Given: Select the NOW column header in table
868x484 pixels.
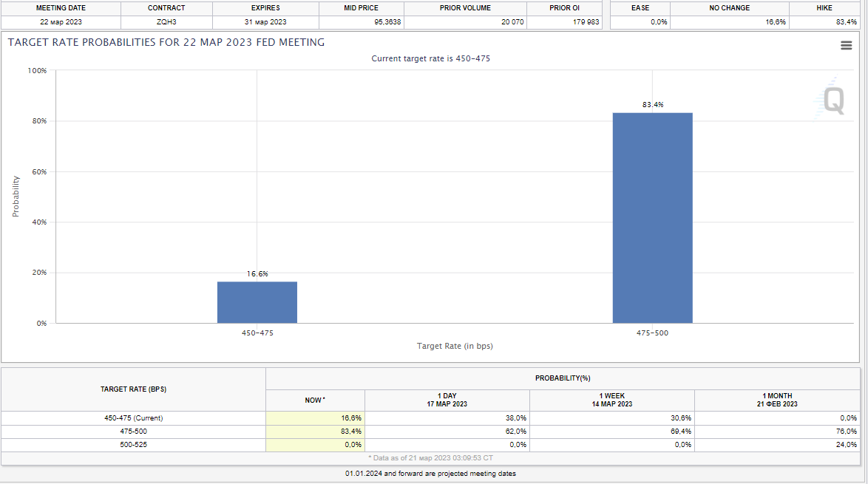Looking at the screenshot, I should tap(314, 400).
